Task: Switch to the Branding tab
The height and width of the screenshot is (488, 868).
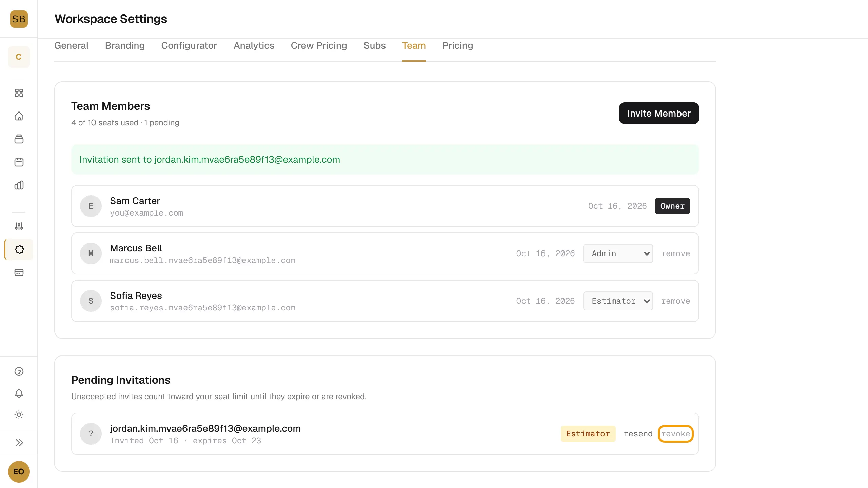Action: click(125, 46)
